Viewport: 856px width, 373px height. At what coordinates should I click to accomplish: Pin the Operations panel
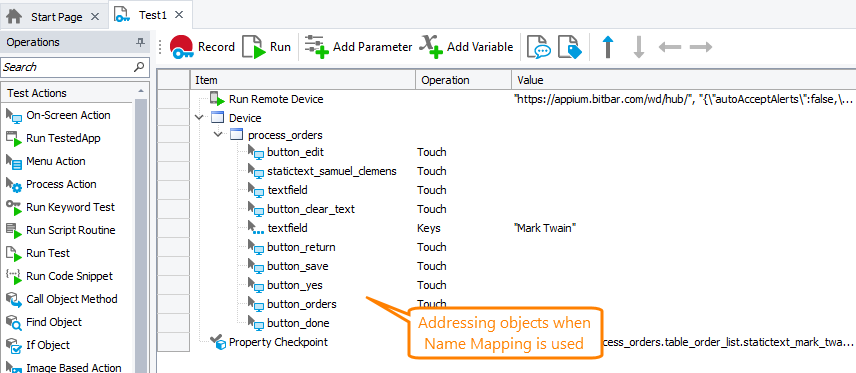point(140,42)
